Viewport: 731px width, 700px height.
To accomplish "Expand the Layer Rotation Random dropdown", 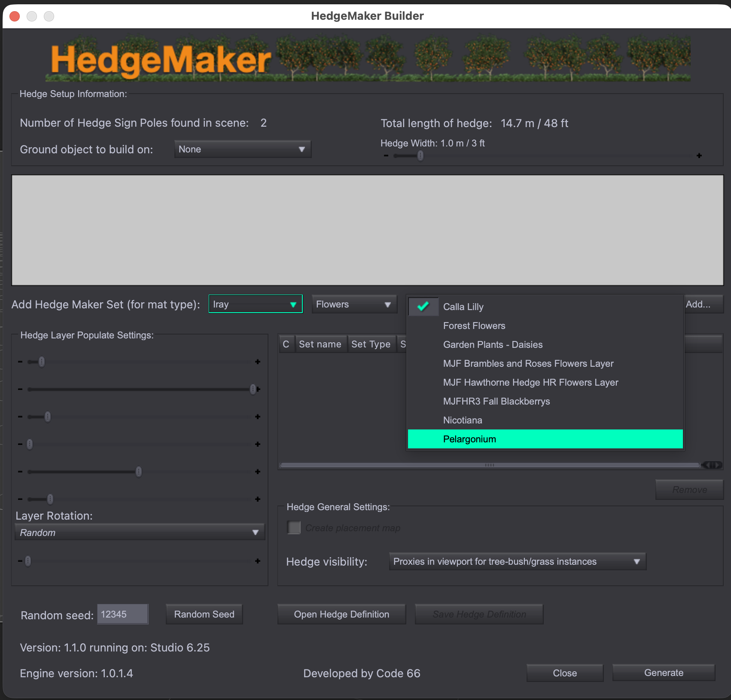I will tap(140, 532).
